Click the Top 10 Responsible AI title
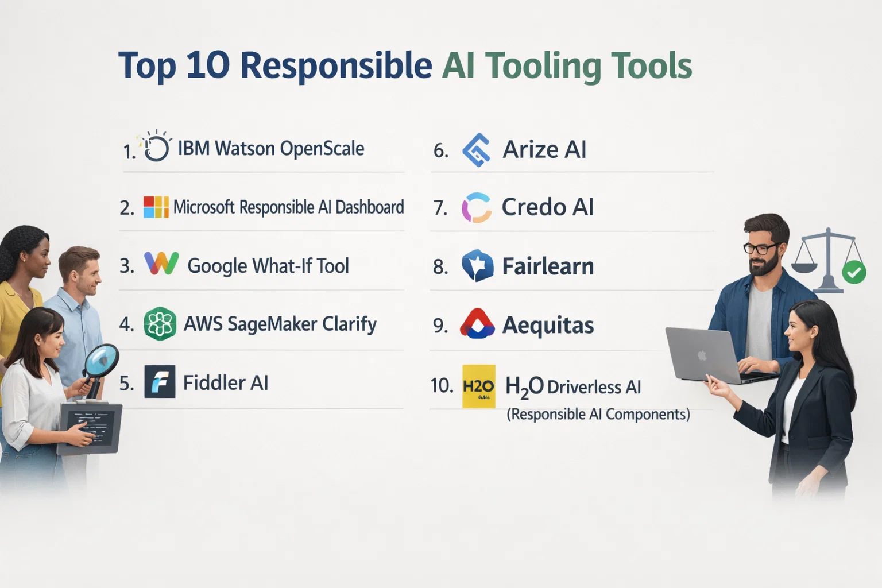The height and width of the screenshot is (588, 882). pos(405,65)
